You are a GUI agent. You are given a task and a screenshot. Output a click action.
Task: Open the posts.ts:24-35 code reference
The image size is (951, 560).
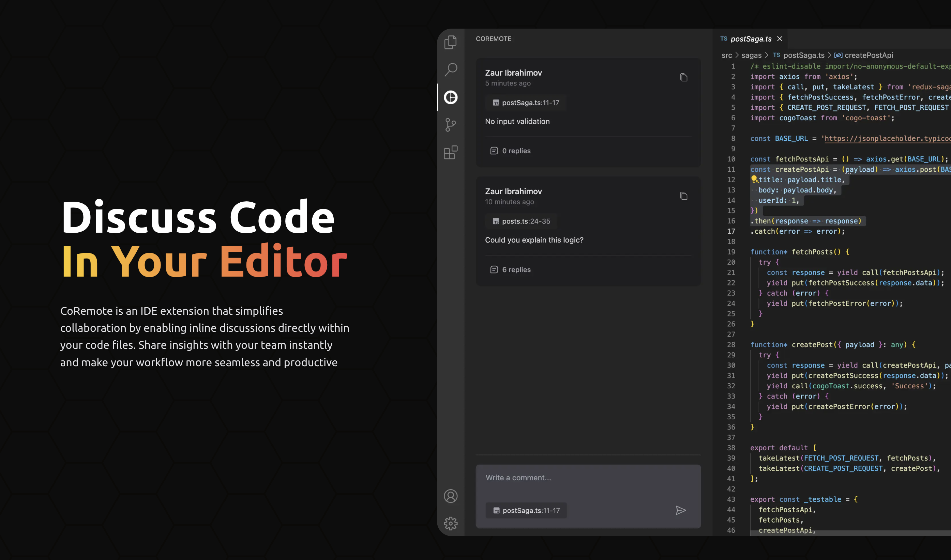pyautogui.click(x=521, y=221)
